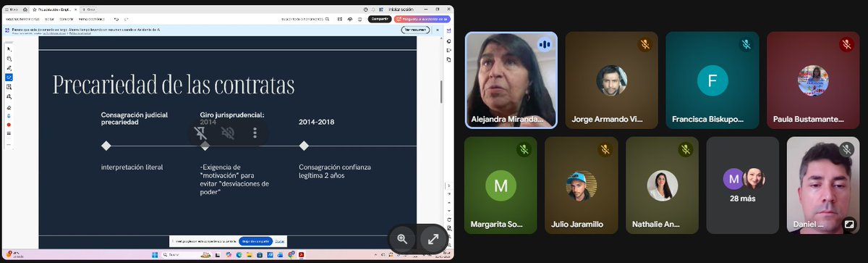Click picture-in-picture icon on Daniel's tile

coord(848,225)
